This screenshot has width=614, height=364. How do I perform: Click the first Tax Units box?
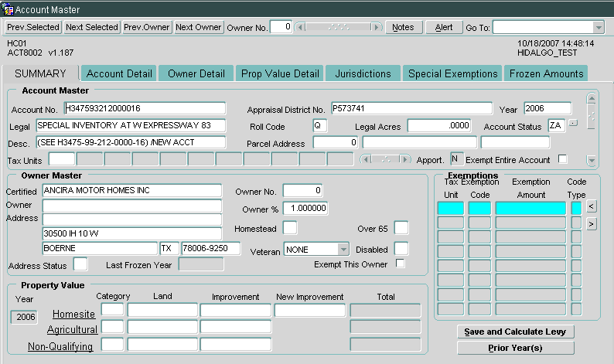coord(62,159)
